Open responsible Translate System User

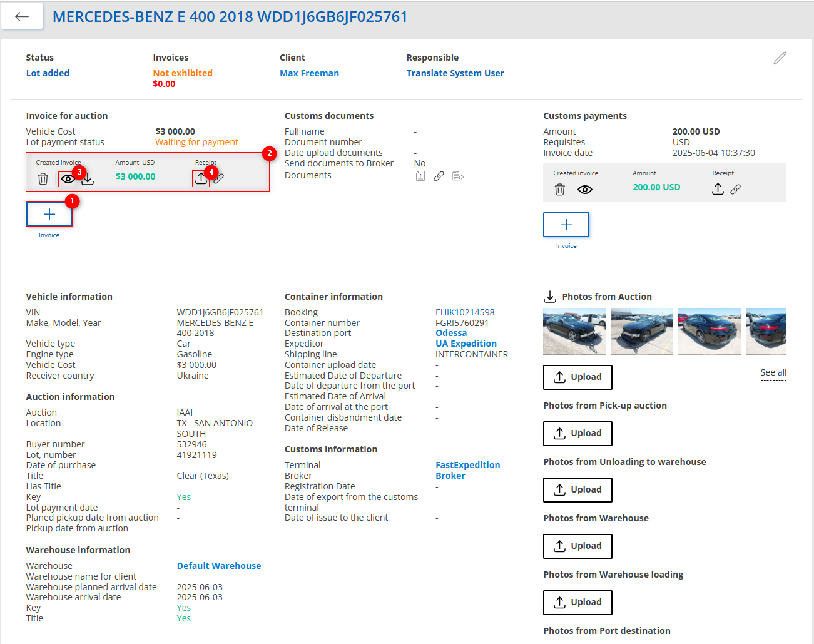(x=455, y=73)
